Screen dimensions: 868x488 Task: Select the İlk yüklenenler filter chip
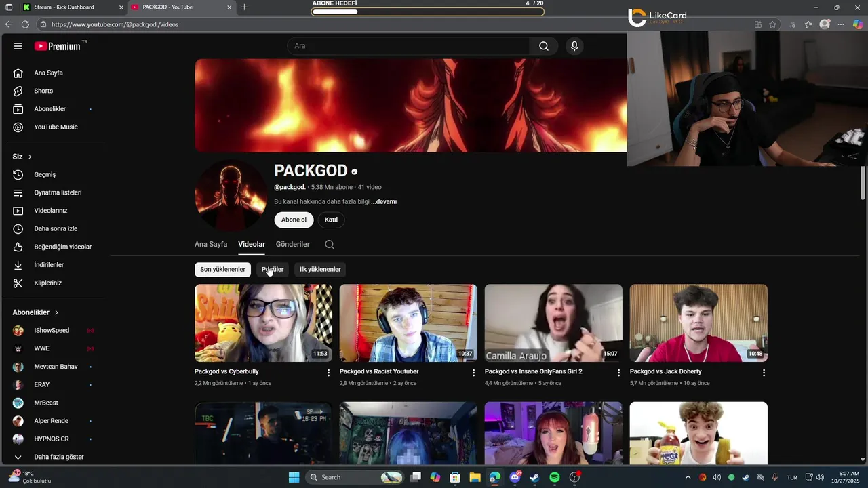pyautogui.click(x=320, y=270)
